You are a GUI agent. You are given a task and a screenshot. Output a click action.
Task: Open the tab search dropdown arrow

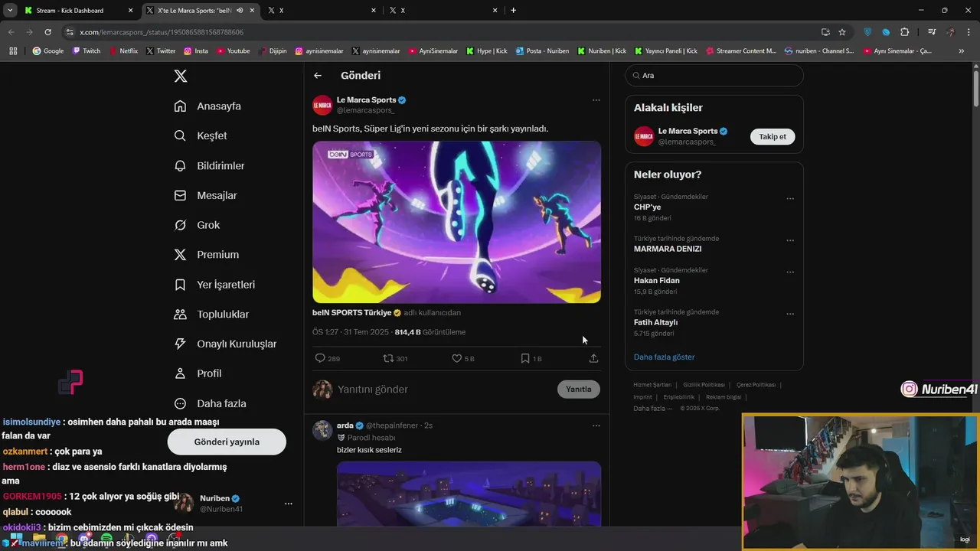coord(10,10)
